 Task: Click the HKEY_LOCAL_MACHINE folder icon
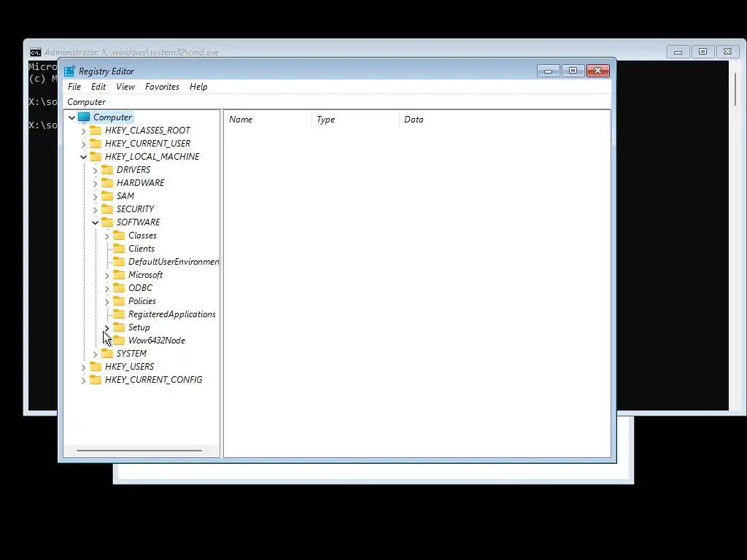(96, 157)
